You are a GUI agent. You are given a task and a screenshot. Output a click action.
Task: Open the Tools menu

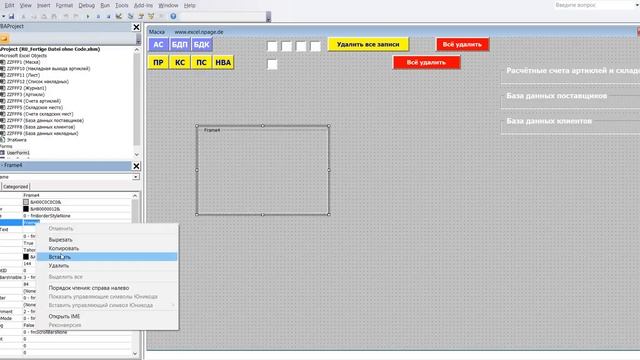122,5
